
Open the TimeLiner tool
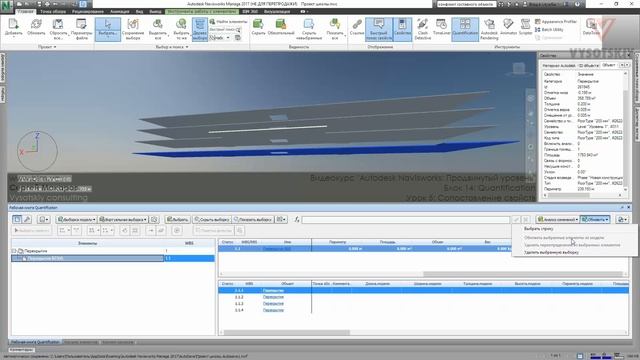[442, 27]
